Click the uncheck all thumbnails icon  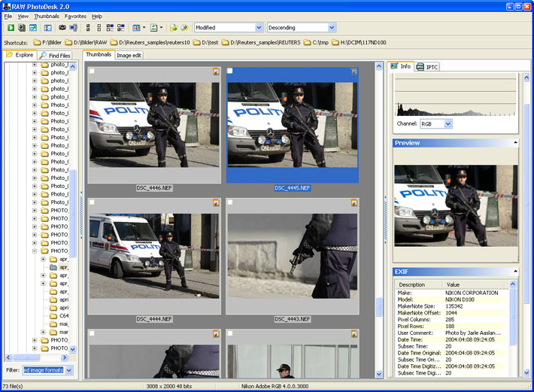click(99, 28)
